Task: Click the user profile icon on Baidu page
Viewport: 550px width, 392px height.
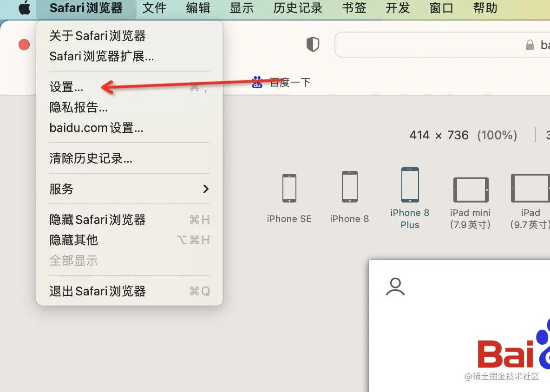Action: [395, 287]
